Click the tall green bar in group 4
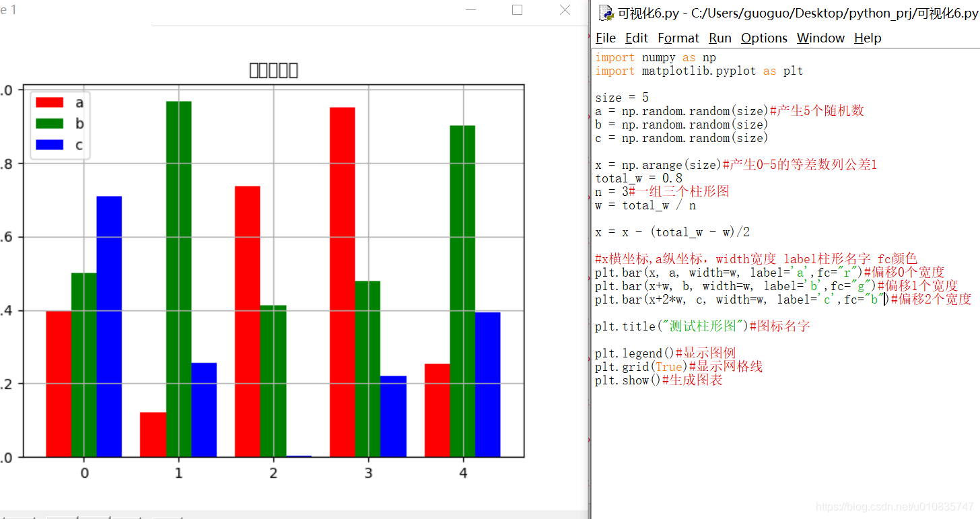Image resolution: width=980 pixels, height=519 pixels. point(462,291)
